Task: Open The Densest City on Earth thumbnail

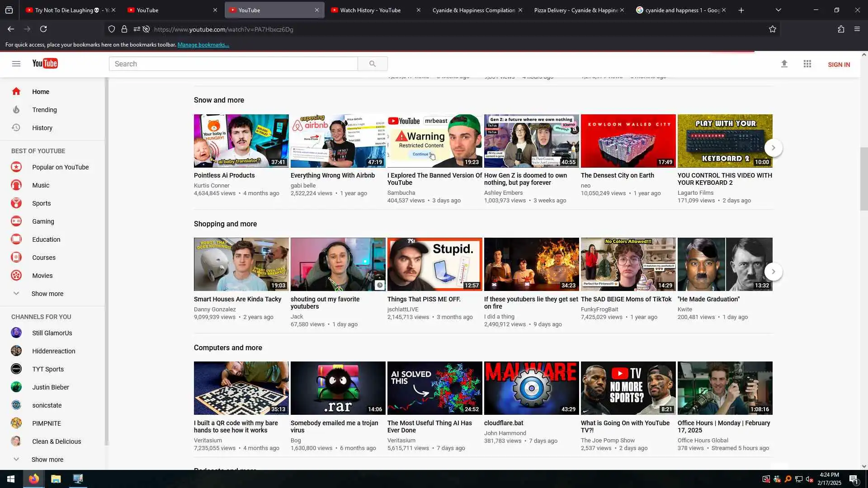Action: pyautogui.click(x=628, y=141)
